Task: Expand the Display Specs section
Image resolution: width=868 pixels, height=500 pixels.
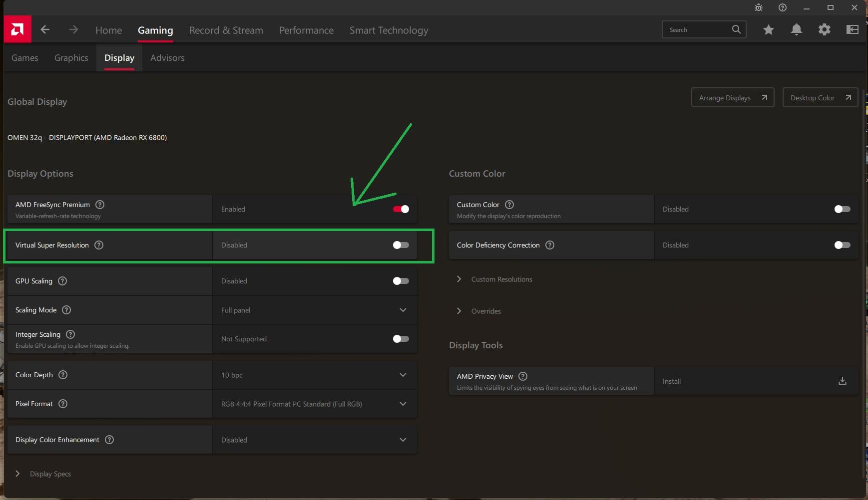Action: (43, 474)
